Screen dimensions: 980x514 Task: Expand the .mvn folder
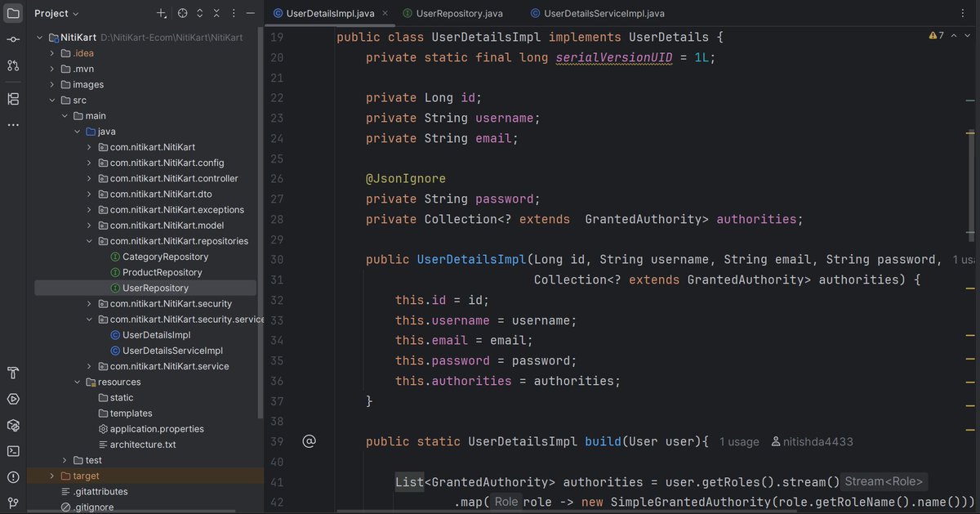[53, 69]
